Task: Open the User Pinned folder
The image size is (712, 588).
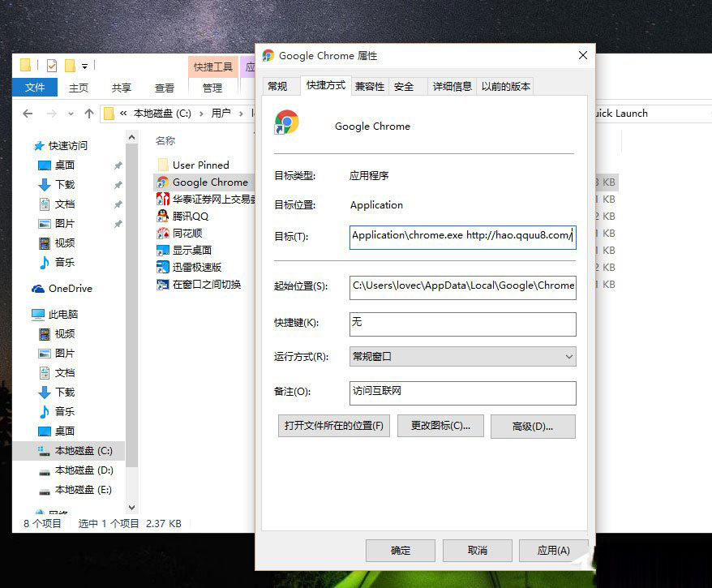Action: [x=193, y=165]
